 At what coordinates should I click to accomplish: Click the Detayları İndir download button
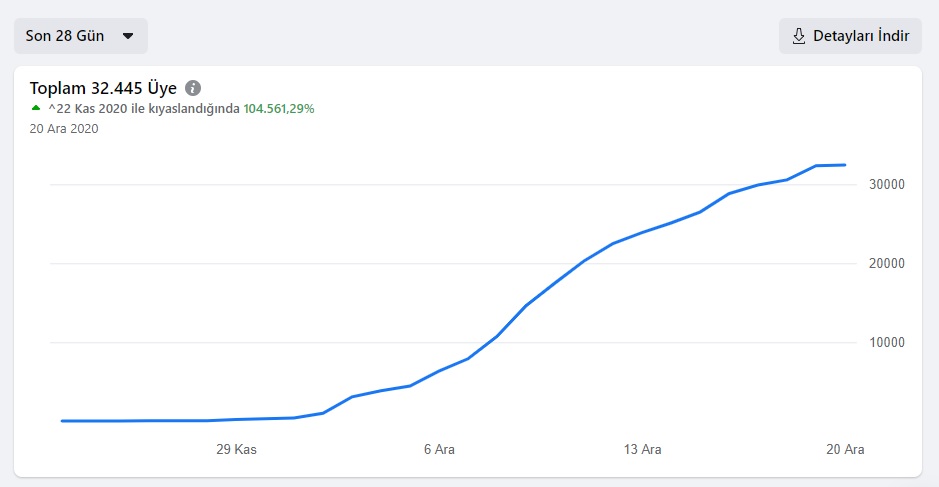[x=850, y=36]
